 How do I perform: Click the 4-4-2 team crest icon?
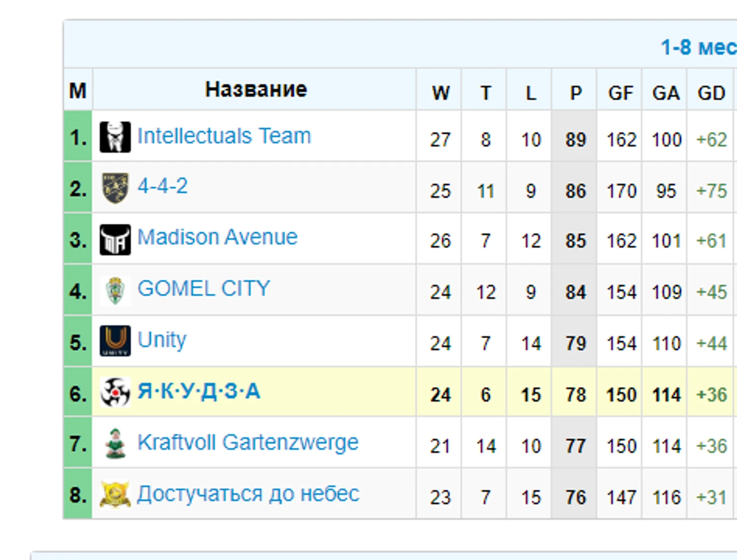(x=115, y=188)
